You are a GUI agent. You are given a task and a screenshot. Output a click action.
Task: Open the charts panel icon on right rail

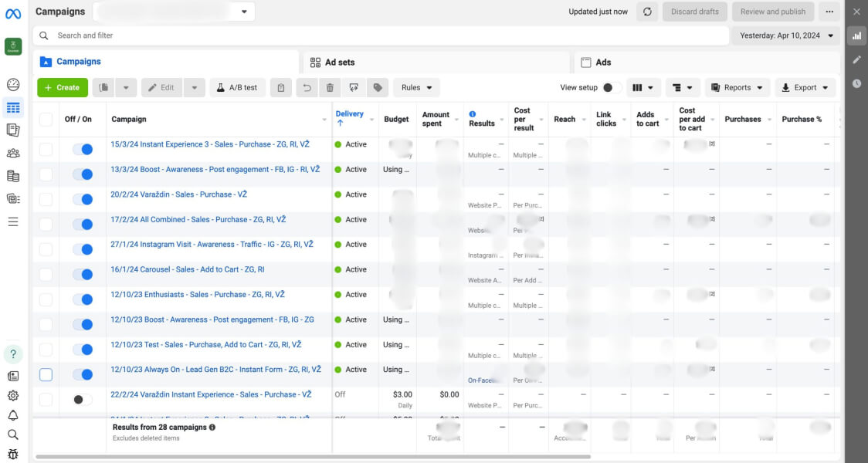coord(857,35)
